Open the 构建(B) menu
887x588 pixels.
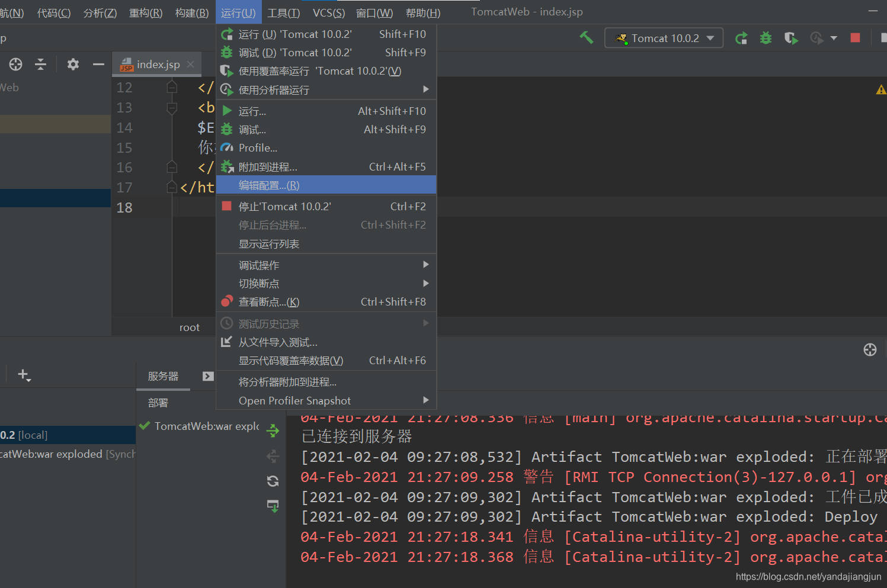coord(192,12)
